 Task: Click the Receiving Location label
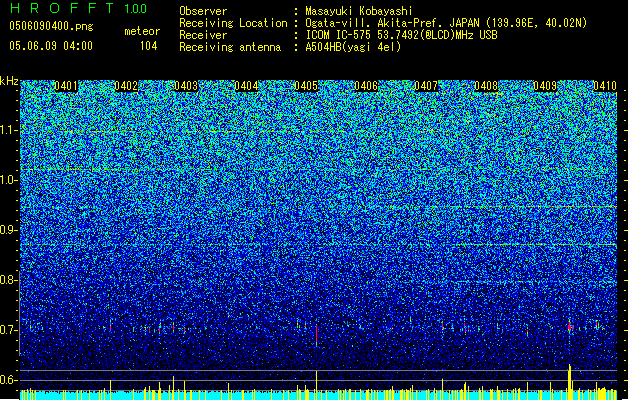click(x=233, y=23)
